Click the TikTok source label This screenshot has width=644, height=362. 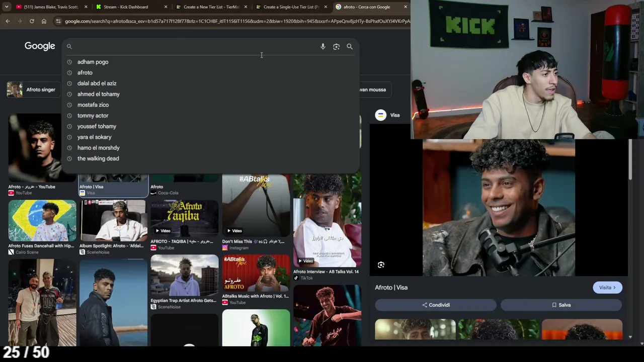tap(306, 278)
